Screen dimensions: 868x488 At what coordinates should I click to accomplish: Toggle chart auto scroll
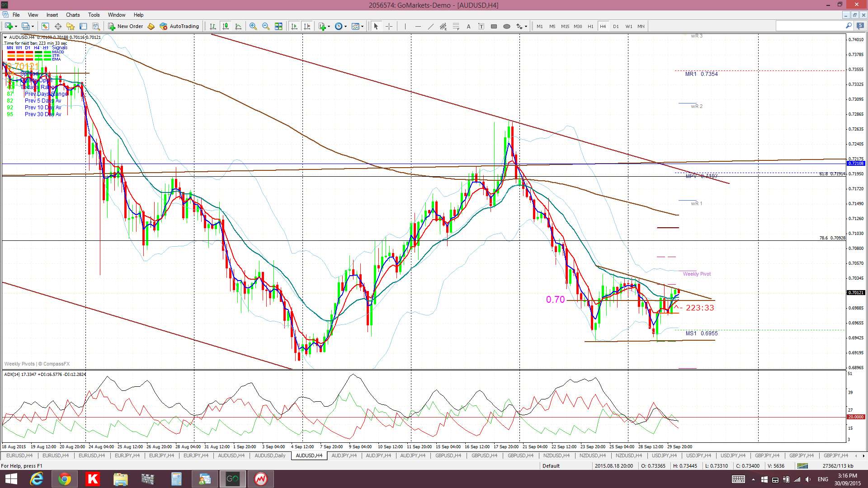[294, 26]
